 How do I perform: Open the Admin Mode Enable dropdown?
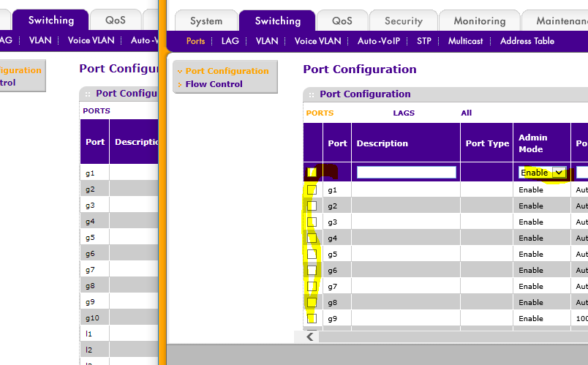pos(543,173)
